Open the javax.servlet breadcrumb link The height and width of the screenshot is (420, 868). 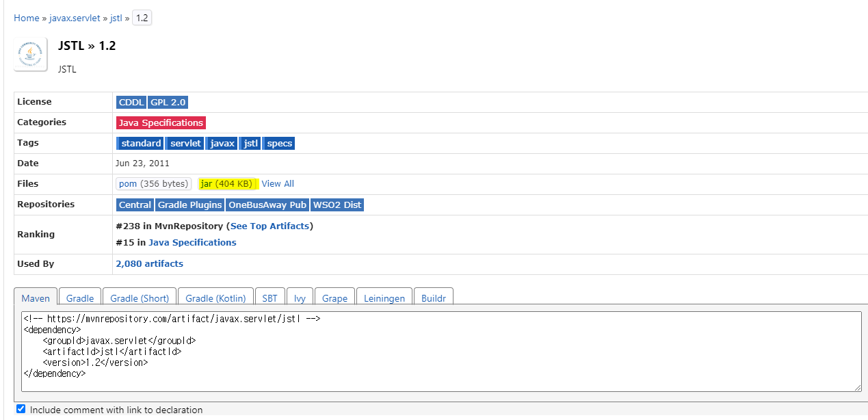tap(75, 18)
